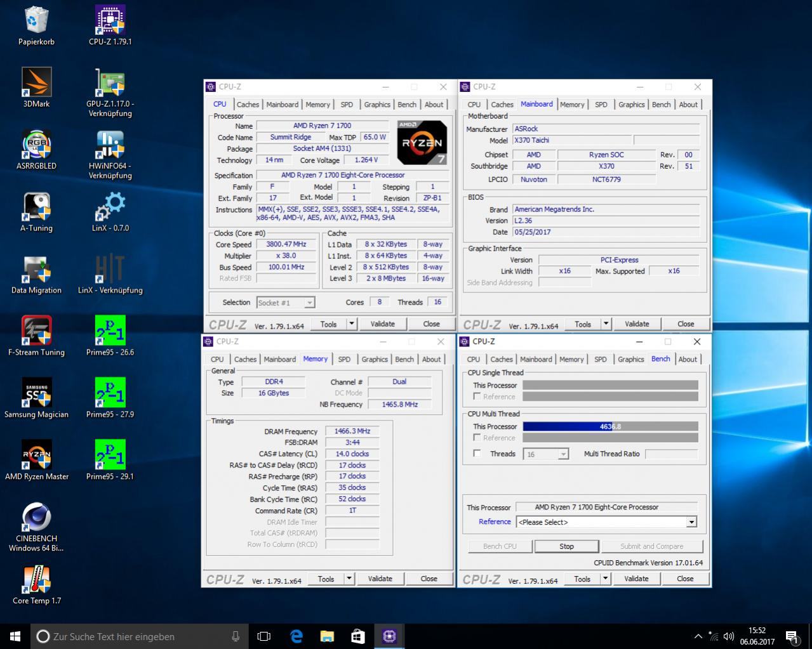Screen dimensions: 812x649
Task: Open the Papierkorb recycle bin icon
Action: click(x=36, y=25)
